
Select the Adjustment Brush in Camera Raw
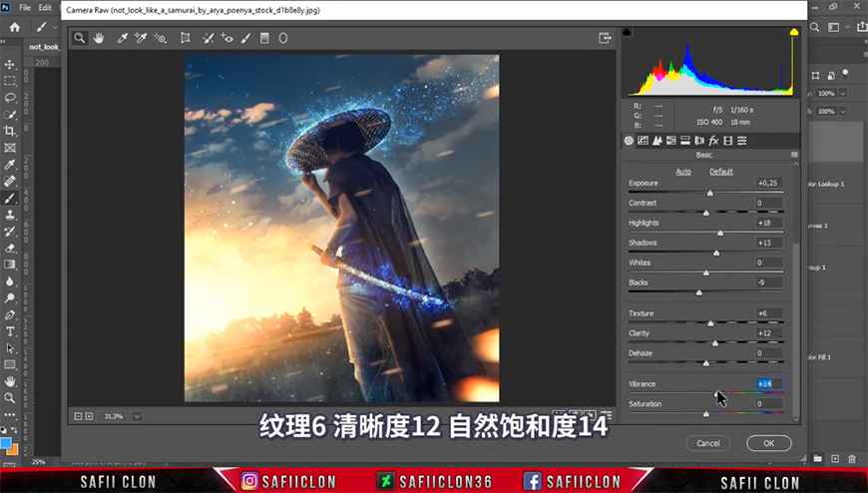(x=245, y=38)
